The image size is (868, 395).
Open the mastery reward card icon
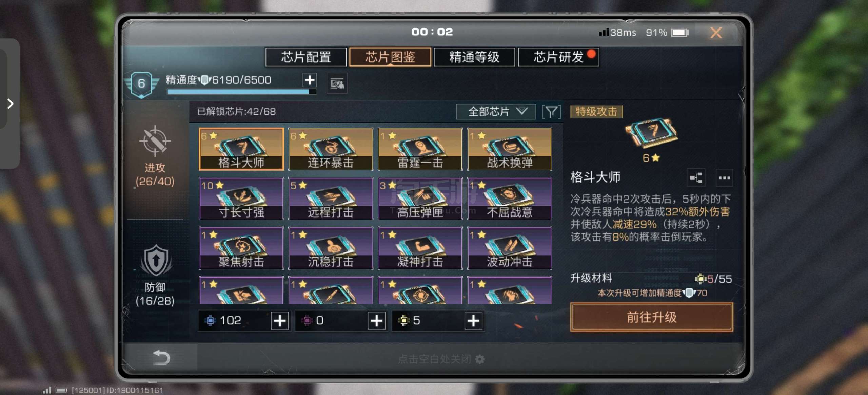click(337, 83)
